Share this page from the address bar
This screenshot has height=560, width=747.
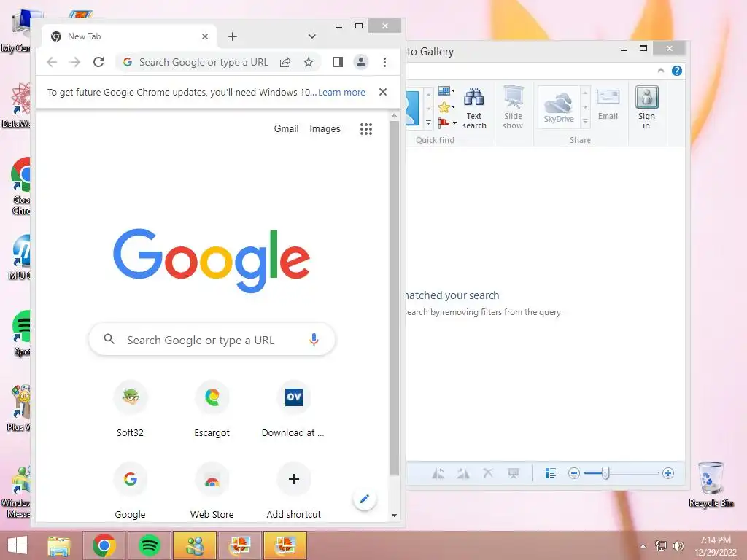click(x=285, y=63)
